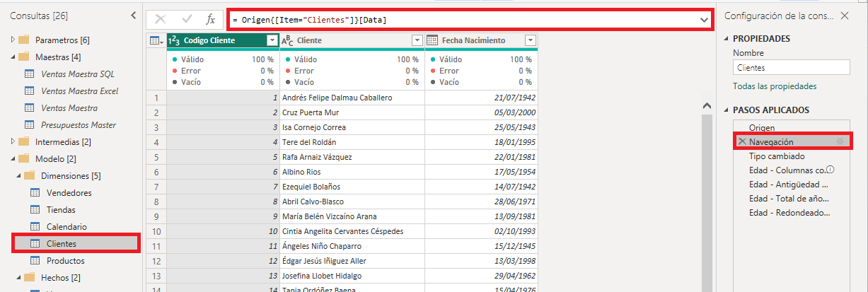Open the Presupuestos Master query

79,124
